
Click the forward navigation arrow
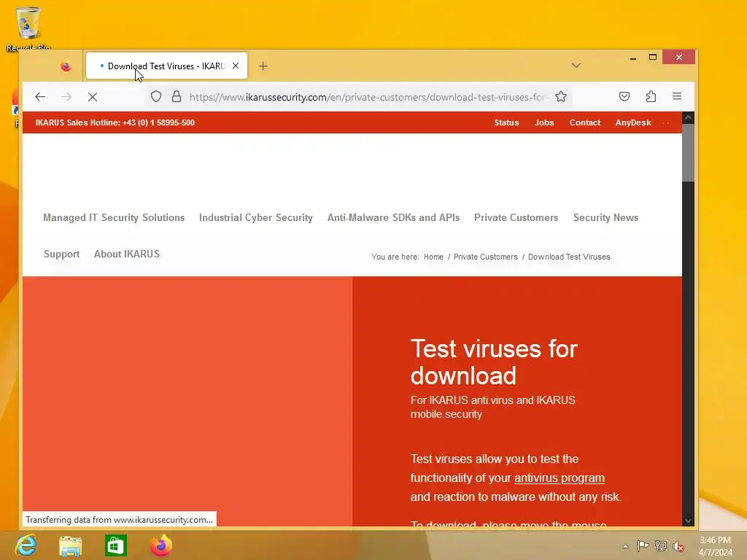(x=66, y=97)
